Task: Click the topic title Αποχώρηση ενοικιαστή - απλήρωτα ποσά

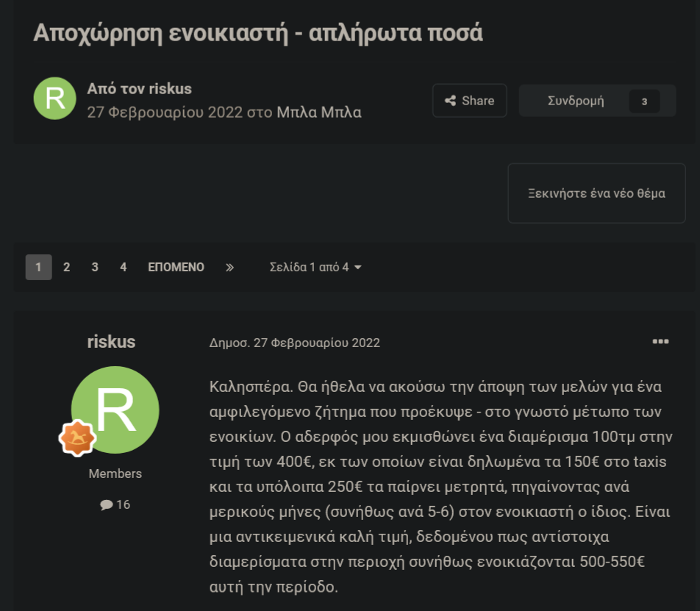Action: (x=258, y=33)
